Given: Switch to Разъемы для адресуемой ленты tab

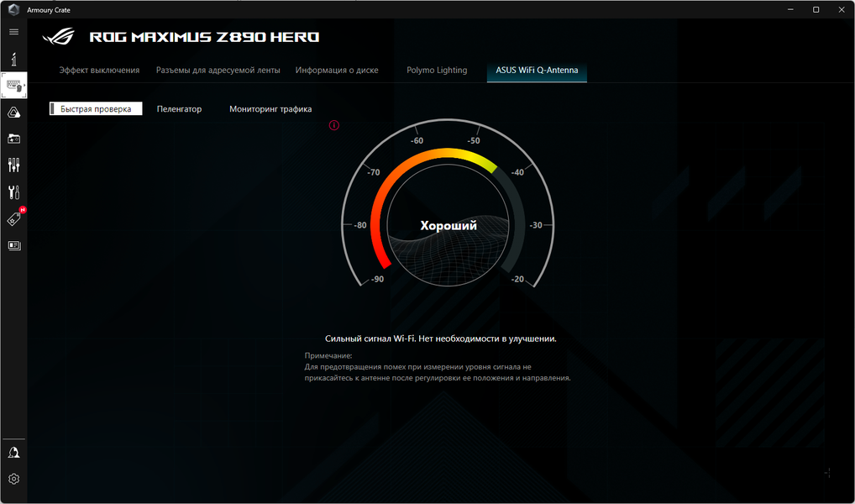Looking at the screenshot, I should click(218, 71).
